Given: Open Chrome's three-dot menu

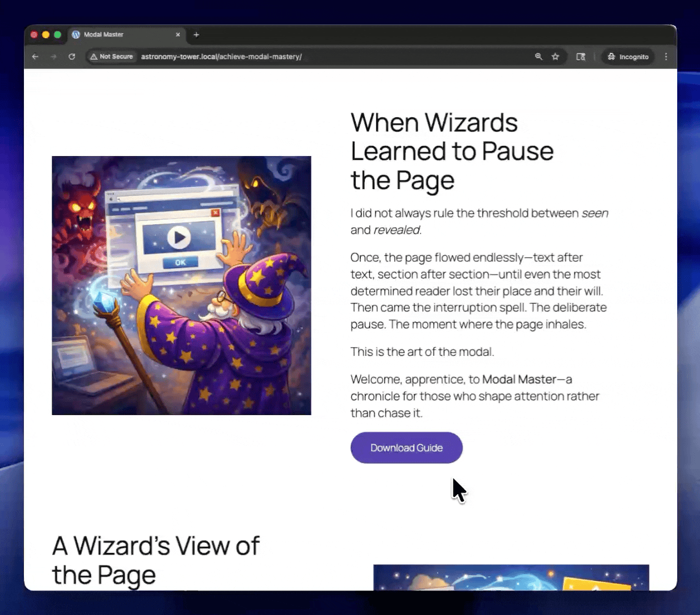Looking at the screenshot, I should pos(666,56).
